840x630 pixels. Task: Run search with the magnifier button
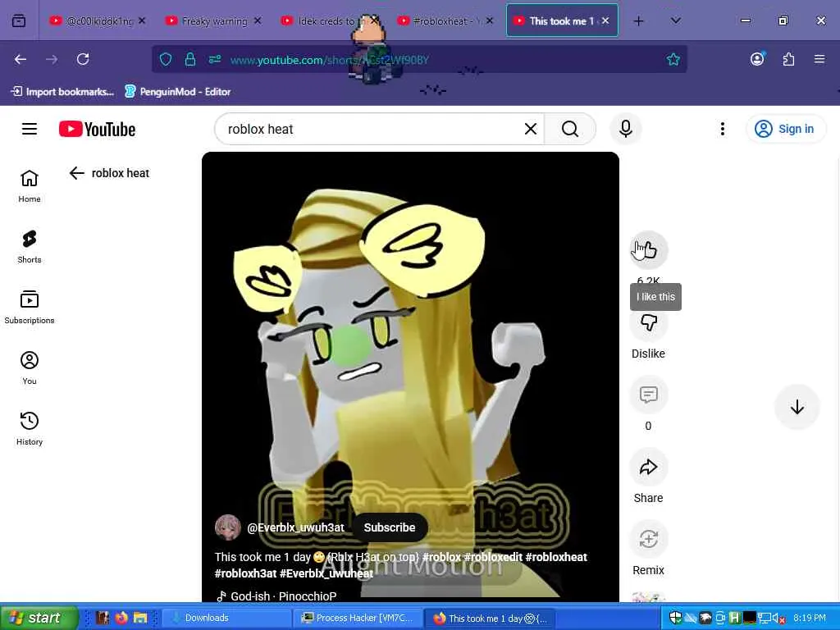(x=570, y=129)
